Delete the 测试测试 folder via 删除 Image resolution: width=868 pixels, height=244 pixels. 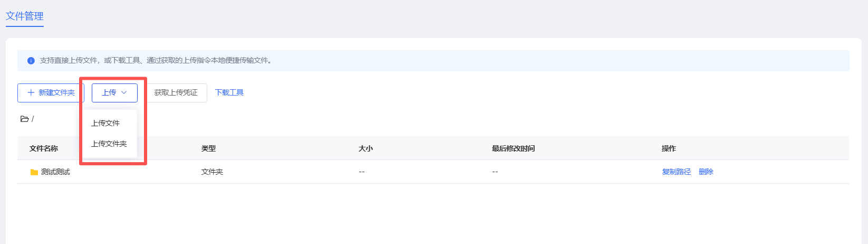pyautogui.click(x=706, y=172)
